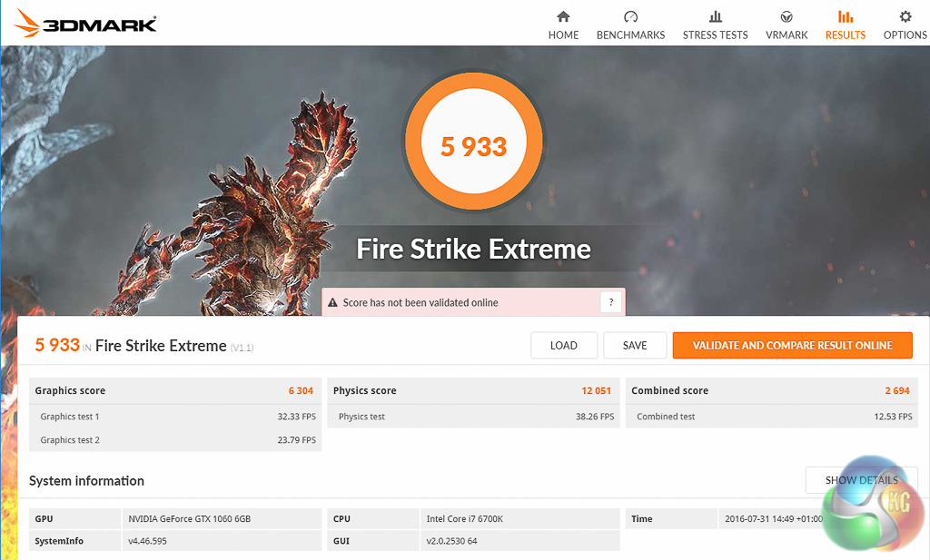
Task: Click the Fire Strike Extreme banner title
Action: coord(473,249)
